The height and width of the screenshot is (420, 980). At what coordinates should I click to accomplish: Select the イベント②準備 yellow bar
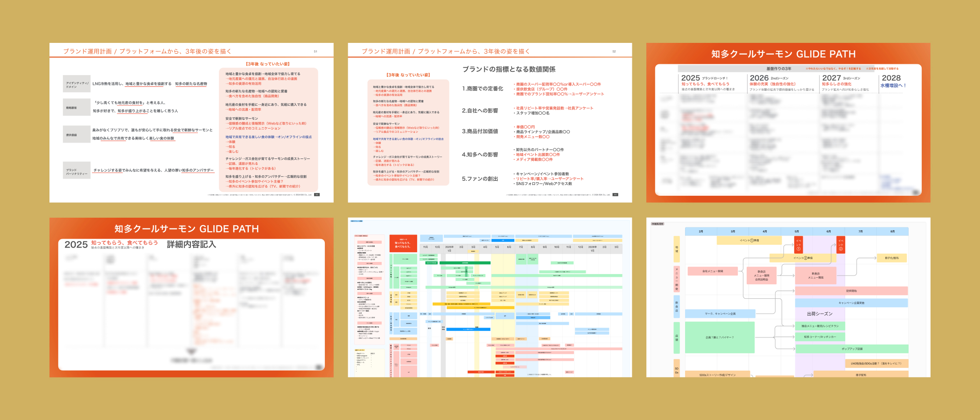tap(803, 258)
